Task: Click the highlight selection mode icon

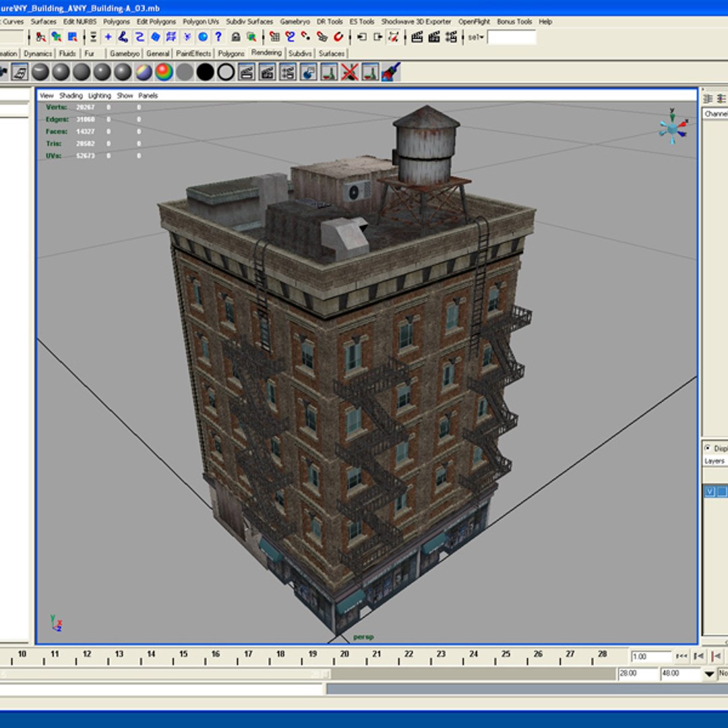Action: coord(251,36)
